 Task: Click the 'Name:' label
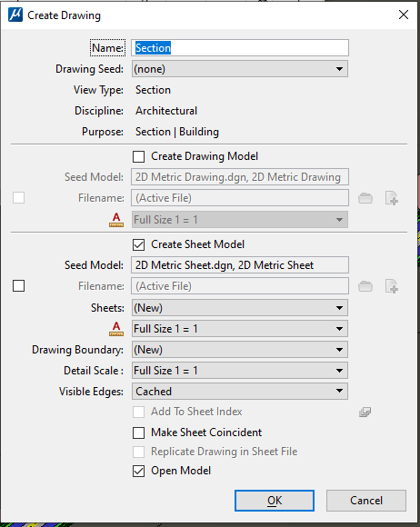(107, 48)
